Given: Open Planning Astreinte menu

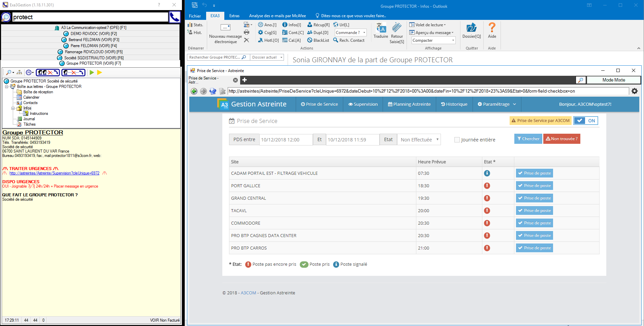Looking at the screenshot, I should (409, 104).
